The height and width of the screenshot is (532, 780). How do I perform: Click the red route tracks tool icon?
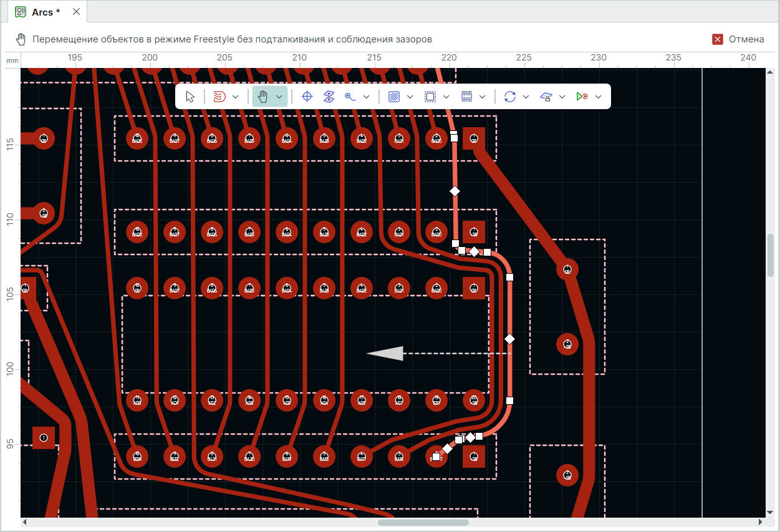[219, 97]
